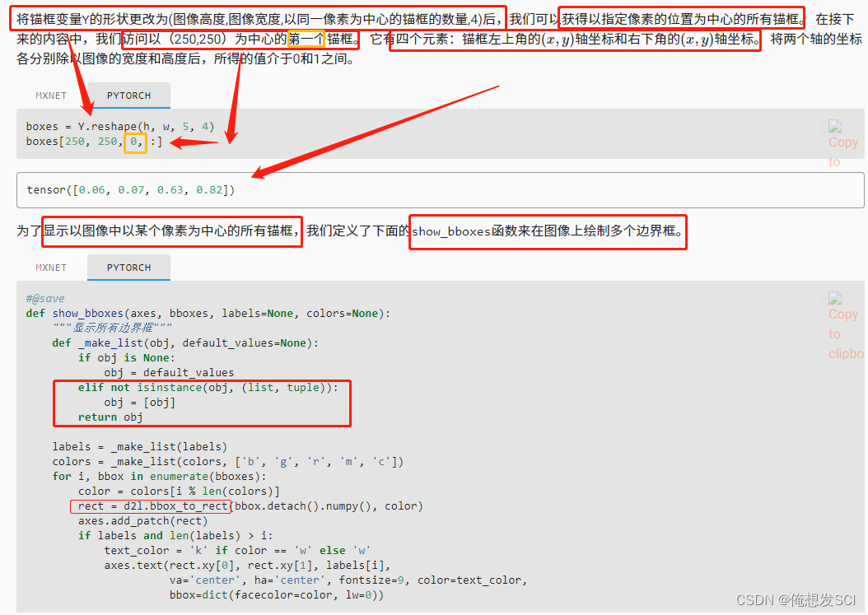Click the phrase '显示以图像中以某个像素为中心的所有锚框'
The height and width of the screenshot is (615, 868).
168,231
